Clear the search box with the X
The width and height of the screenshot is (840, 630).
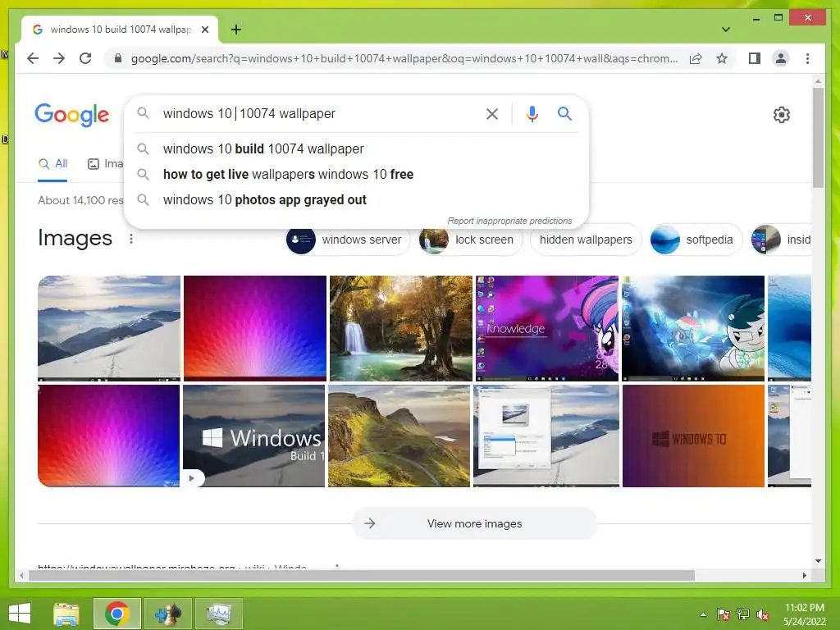click(x=492, y=113)
